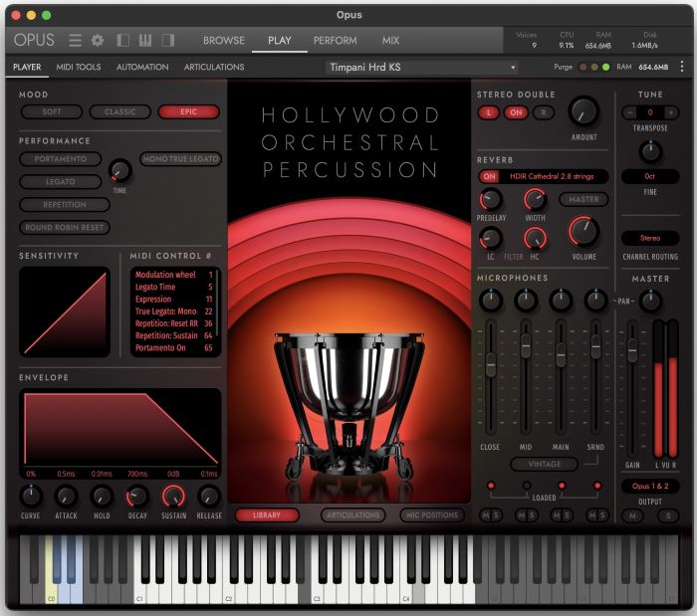
Task: Click the leftmost Purge indicator dot
Action: pyautogui.click(x=582, y=67)
